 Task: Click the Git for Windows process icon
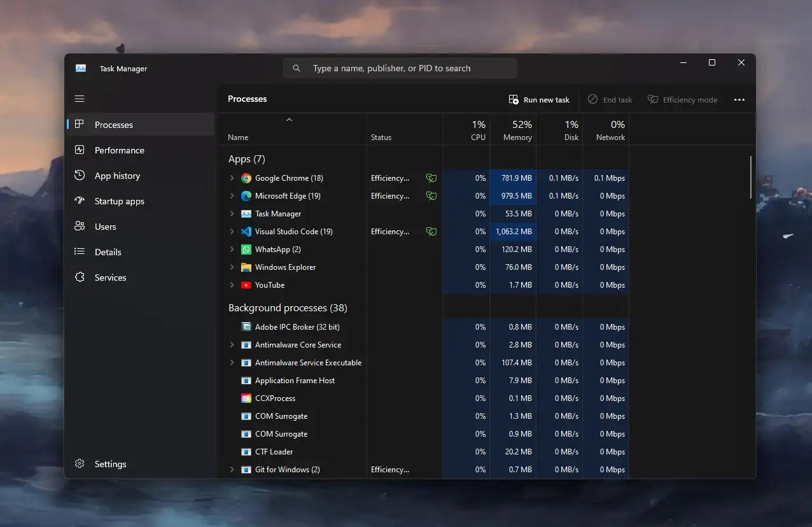click(x=246, y=470)
